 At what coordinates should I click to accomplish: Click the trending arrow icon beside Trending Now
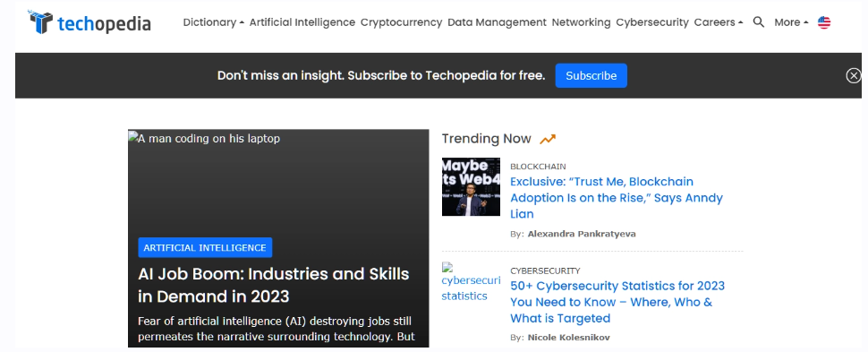point(548,139)
